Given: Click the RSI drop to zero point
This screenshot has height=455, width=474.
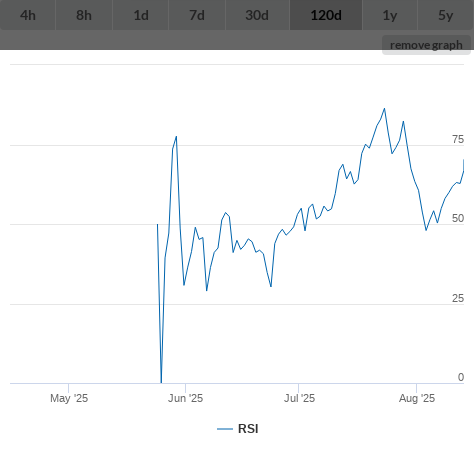Looking at the screenshot, I should click(161, 382).
